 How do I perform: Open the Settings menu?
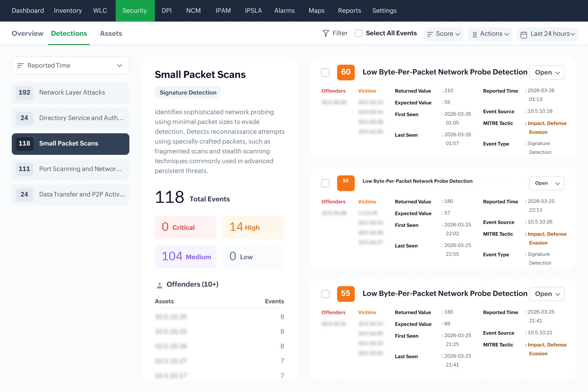point(384,11)
